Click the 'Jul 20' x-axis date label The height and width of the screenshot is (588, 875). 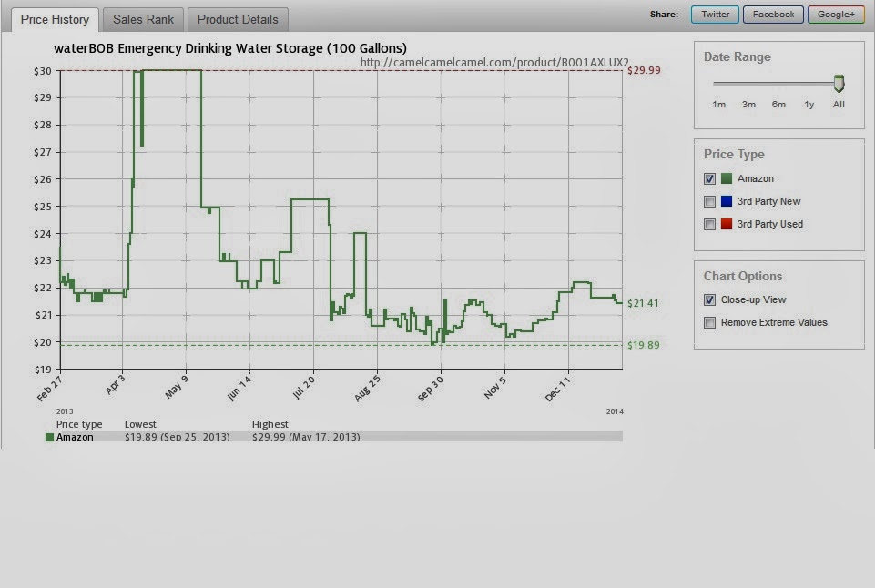click(303, 388)
